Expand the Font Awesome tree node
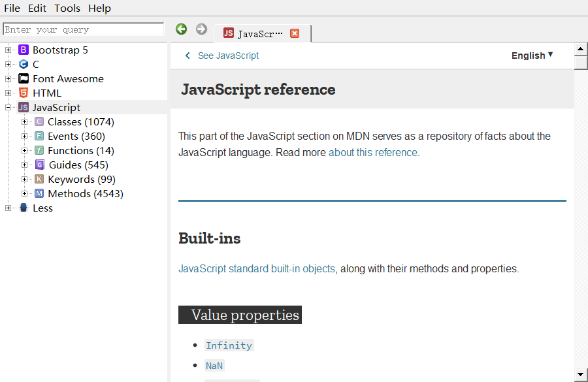 click(x=8, y=79)
